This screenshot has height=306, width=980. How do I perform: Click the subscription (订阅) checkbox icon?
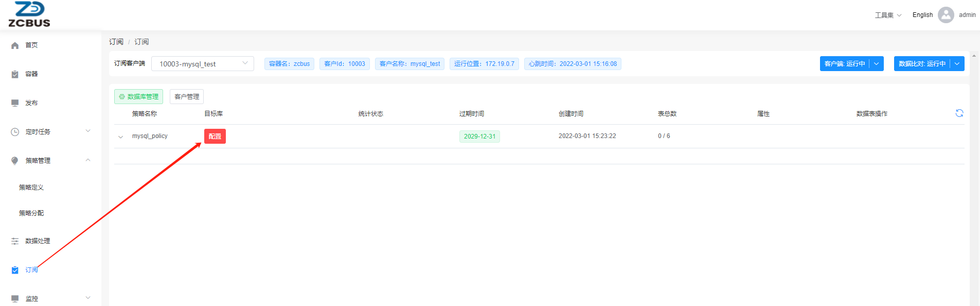tap(15, 270)
